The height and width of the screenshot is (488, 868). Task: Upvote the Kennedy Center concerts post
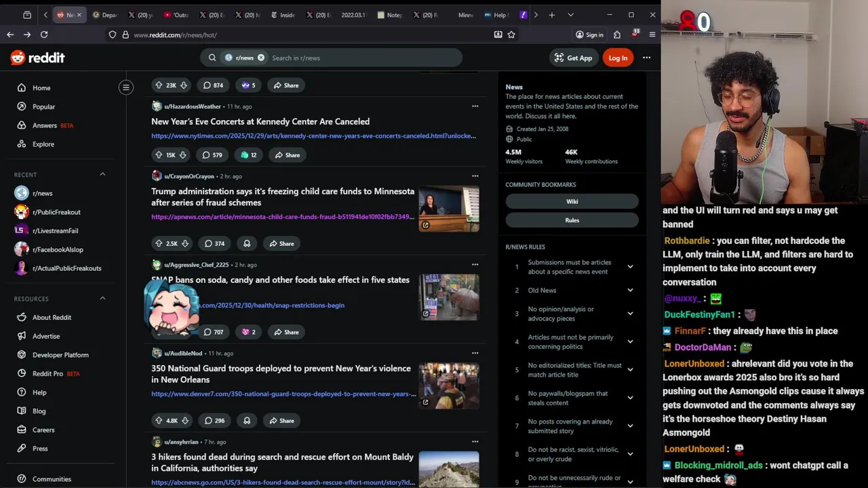point(159,155)
